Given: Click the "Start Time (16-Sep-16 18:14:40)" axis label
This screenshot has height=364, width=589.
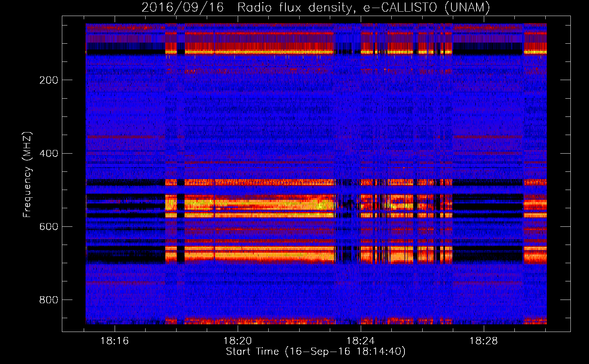Looking at the screenshot, I should (316, 352).
